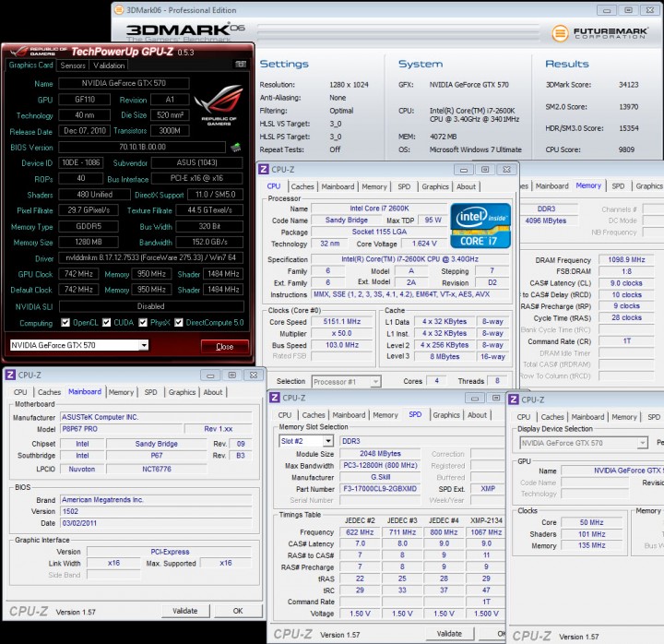The width and height of the screenshot is (664, 644).
Task: Switch to the Validation tab in GPU-Z
Action: [109, 66]
